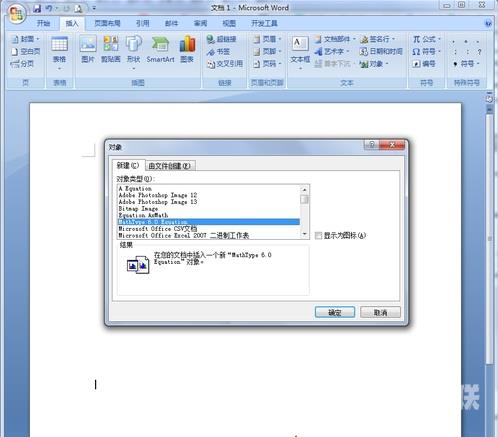
Task: Select Bitmap Image in the object list
Action: point(209,209)
